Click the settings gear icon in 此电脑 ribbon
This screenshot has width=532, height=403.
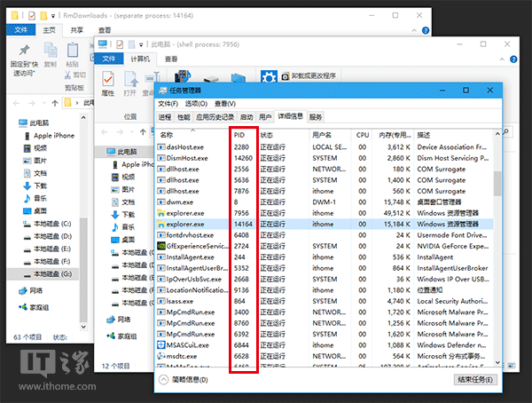(x=269, y=76)
